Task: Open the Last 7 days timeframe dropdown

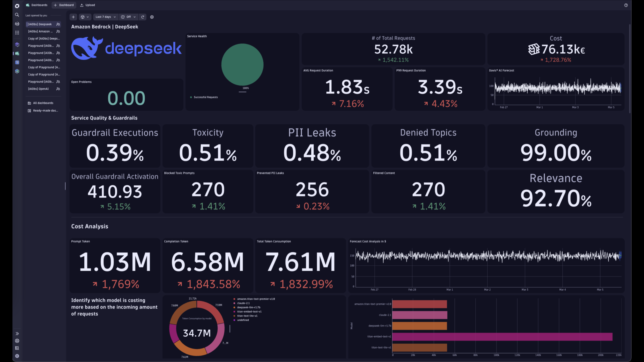Action: coord(106,17)
